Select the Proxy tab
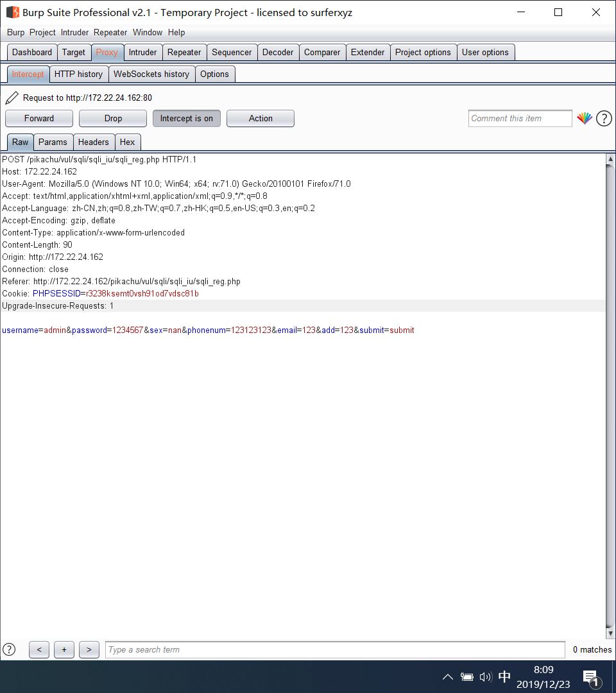The height and width of the screenshot is (693, 616). (107, 52)
